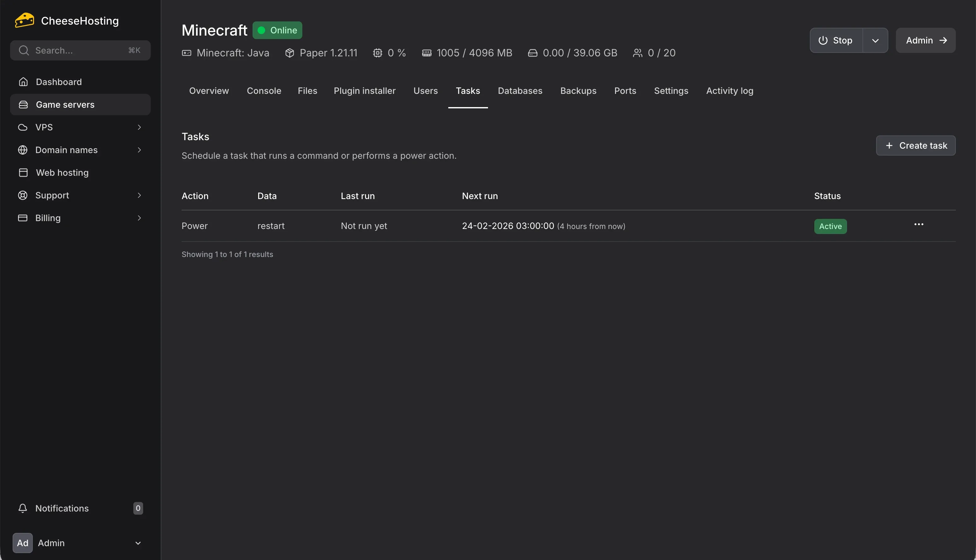Open the Billing card icon
This screenshot has height=560, width=976.
pyautogui.click(x=23, y=218)
